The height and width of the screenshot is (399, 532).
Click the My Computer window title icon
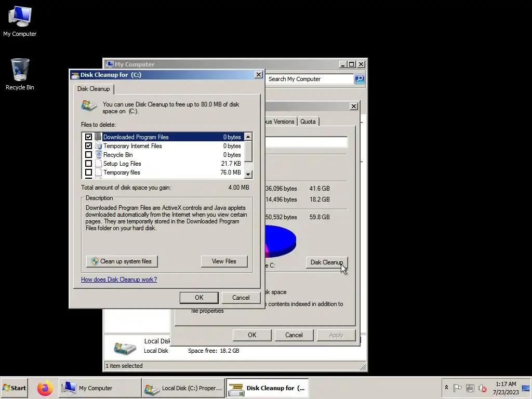click(x=110, y=64)
